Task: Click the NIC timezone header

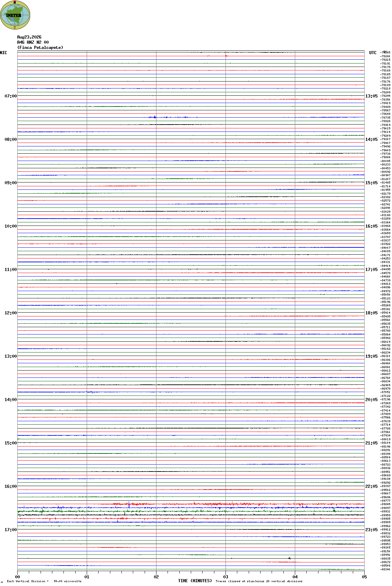Action: pyautogui.click(x=3, y=53)
